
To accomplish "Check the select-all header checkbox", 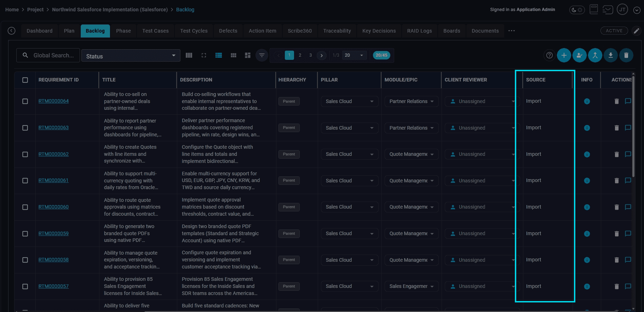I will tap(25, 80).
